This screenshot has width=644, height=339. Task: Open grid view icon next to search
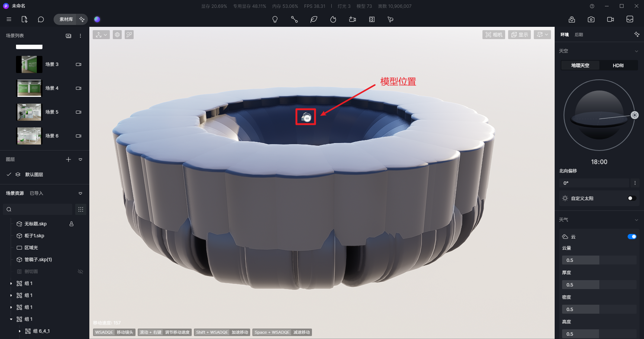click(x=81, y=209)
